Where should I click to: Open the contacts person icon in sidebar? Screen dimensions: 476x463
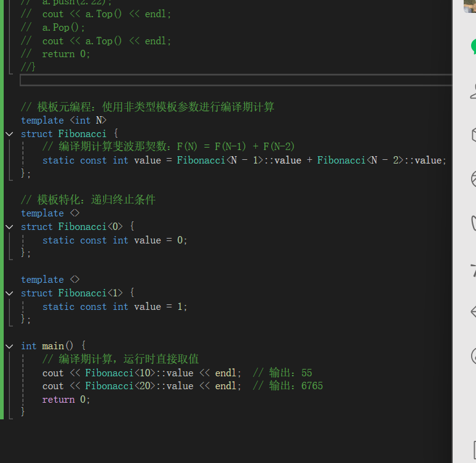coord(473,91)
